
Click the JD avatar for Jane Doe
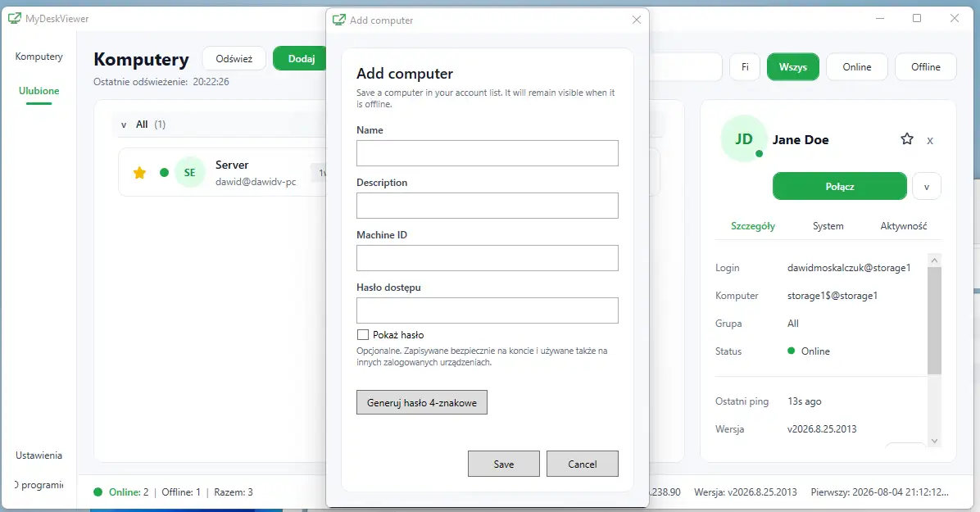coord(743,138)
